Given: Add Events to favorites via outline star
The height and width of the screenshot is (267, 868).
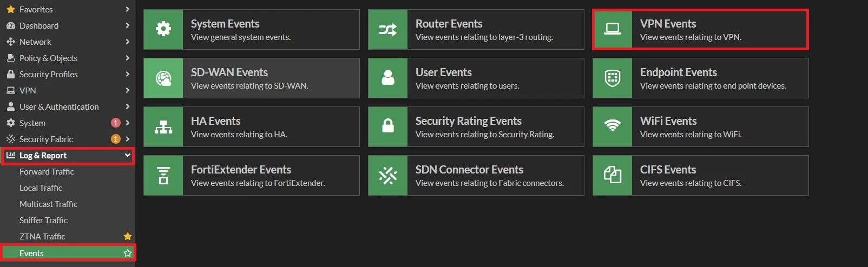Looking at the screenshot, I should click(128, 253).
